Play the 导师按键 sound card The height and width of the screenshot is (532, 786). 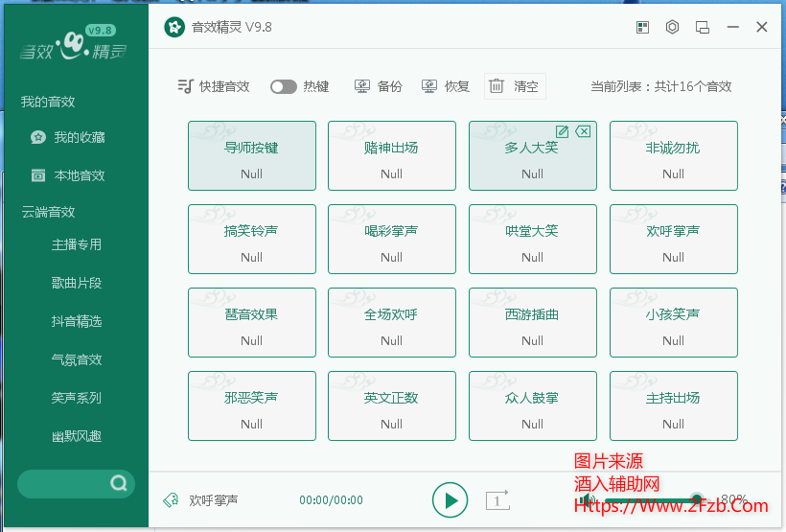(x=252, y=155)
